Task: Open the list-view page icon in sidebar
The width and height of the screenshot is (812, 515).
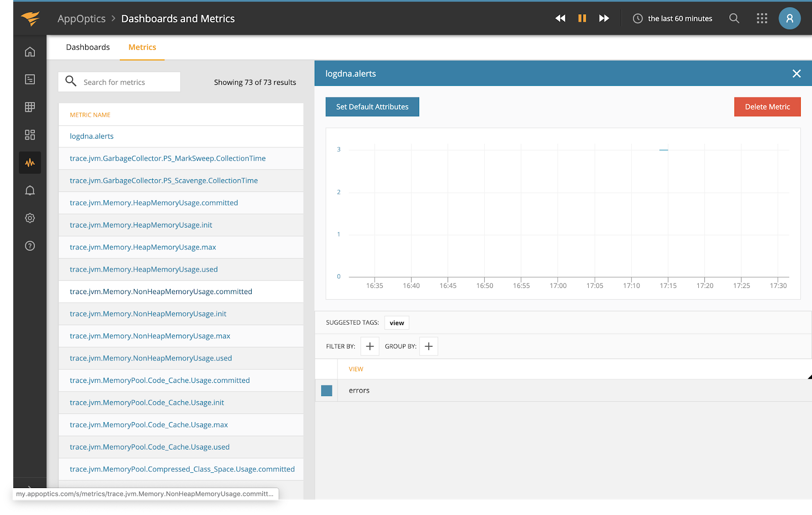Action: 30,79
